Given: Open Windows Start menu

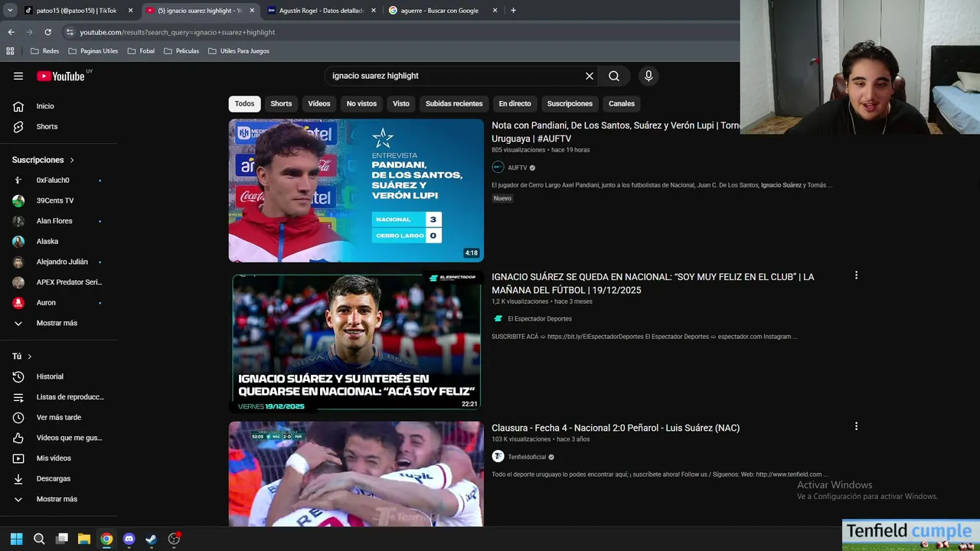Looking at the screenshot, I should coord(16,539).
